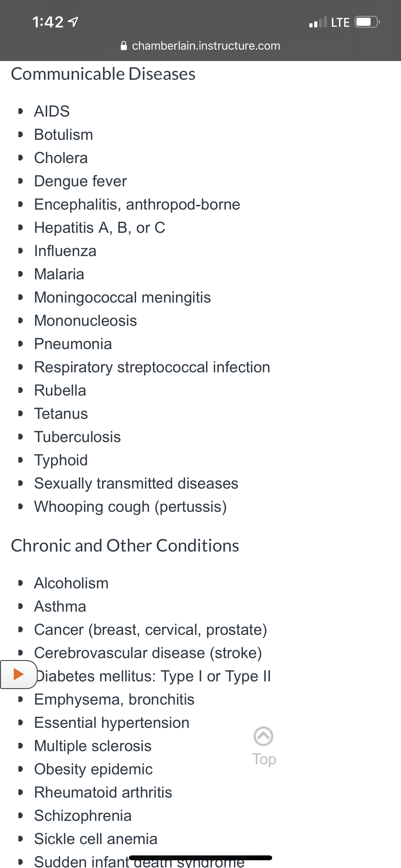
Task: Tap the Respiratory streptococcal infection item
Action: pyautogui.click(x=152, y=367)
